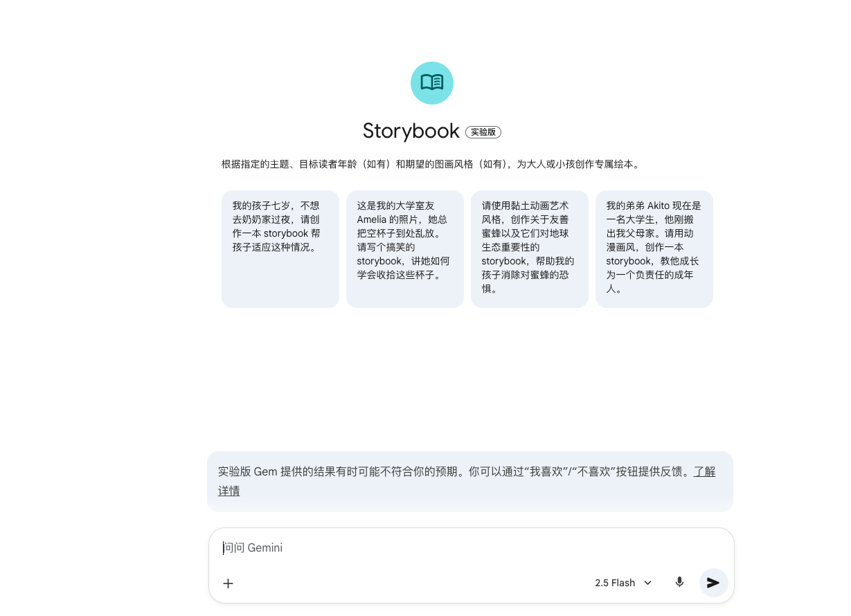Image resolution: width=851 pixels, height=616 pixels.
Task: Click the teal Storybook book icon
Action: (431, 83)
